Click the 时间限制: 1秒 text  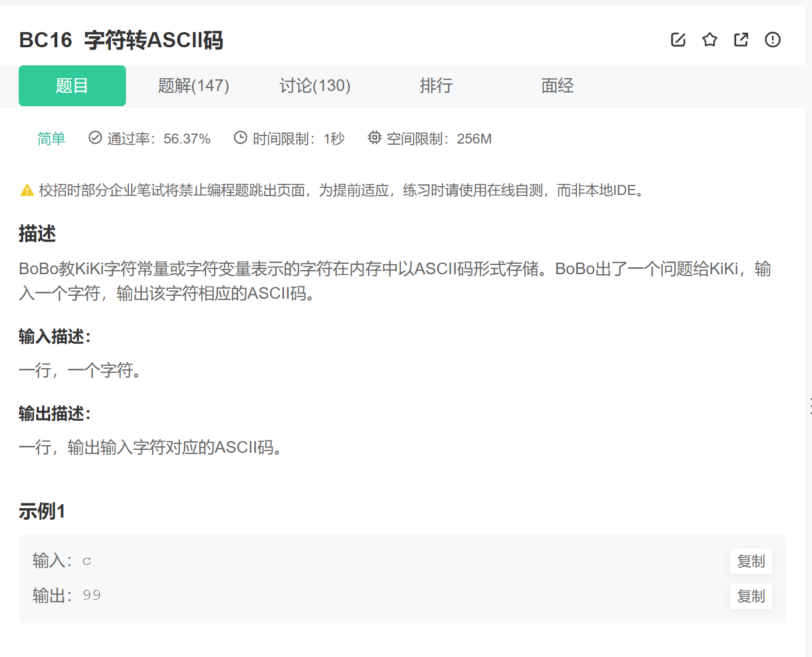[x=299, y=139]
